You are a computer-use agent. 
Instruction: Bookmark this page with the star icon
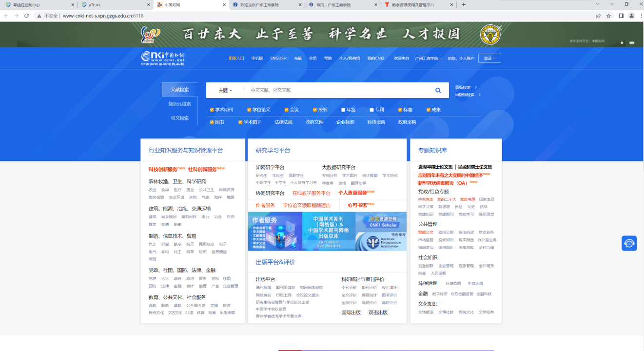[608, 16]
